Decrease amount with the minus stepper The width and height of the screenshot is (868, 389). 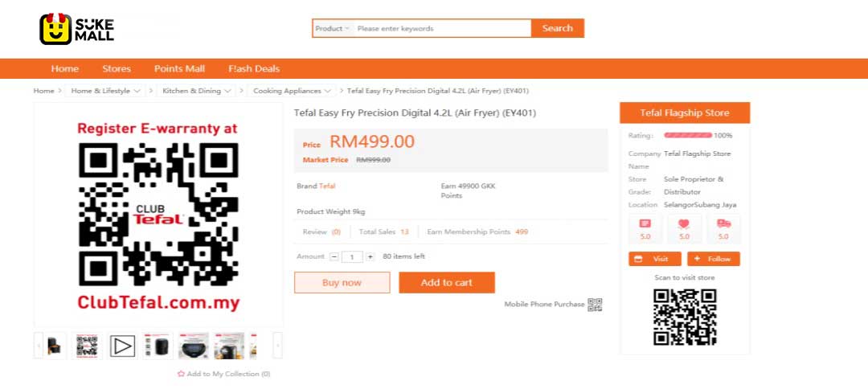[x=334, y=257]
